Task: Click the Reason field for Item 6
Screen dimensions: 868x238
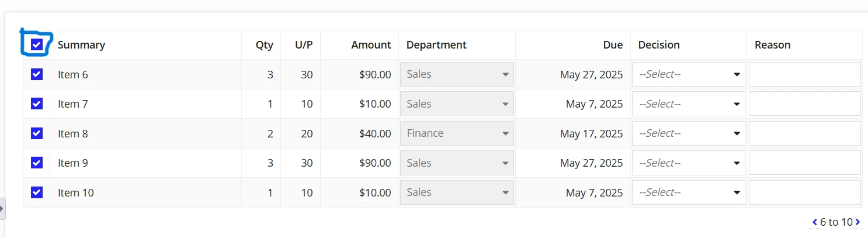Action: tap(804, 74)
